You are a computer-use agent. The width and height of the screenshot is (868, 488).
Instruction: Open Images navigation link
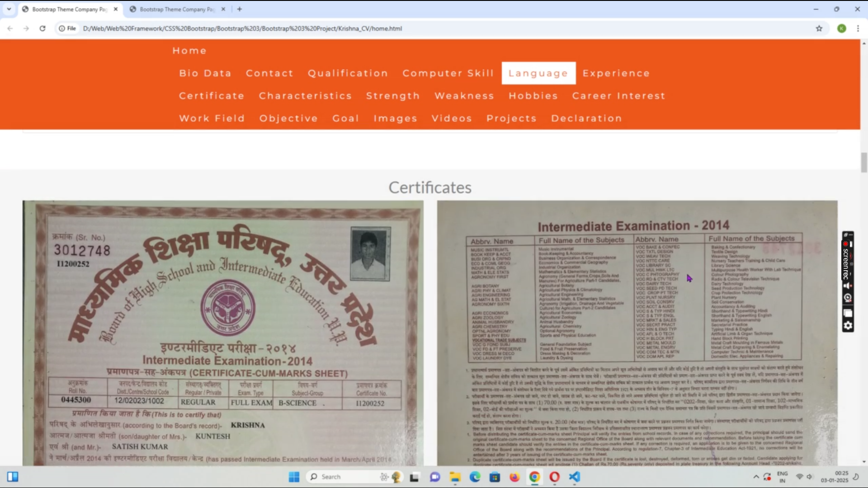point(396,118)
